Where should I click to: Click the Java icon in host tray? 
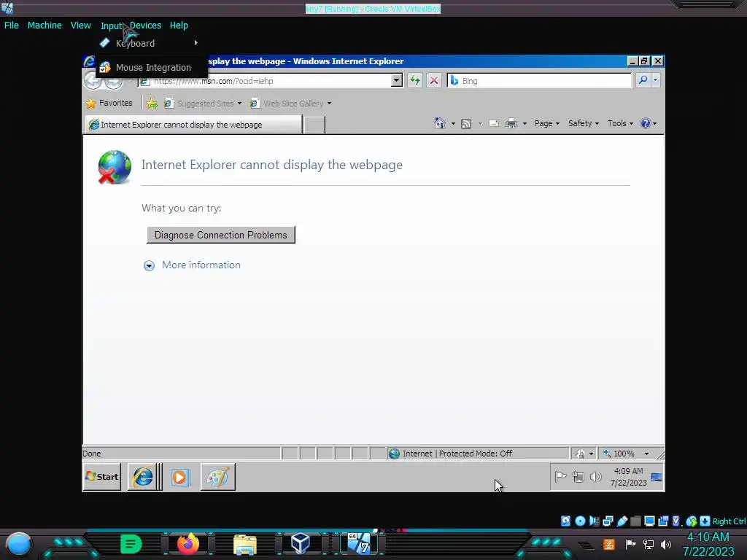(609, 544)
